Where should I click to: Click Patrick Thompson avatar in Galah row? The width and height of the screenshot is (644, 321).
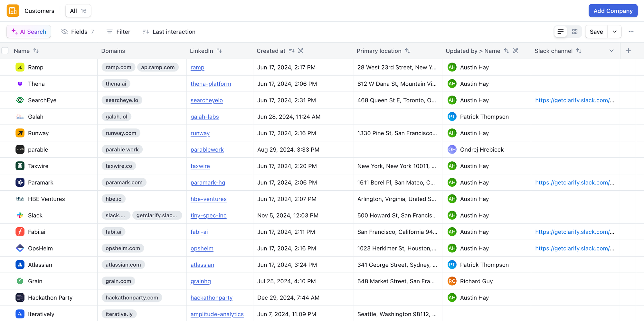(452, 117)
